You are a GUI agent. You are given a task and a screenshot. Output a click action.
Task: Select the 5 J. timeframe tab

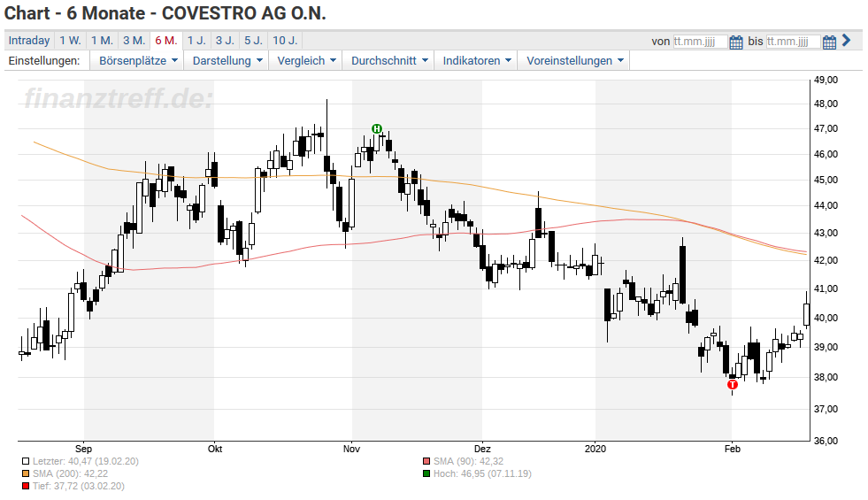point(254,41)
